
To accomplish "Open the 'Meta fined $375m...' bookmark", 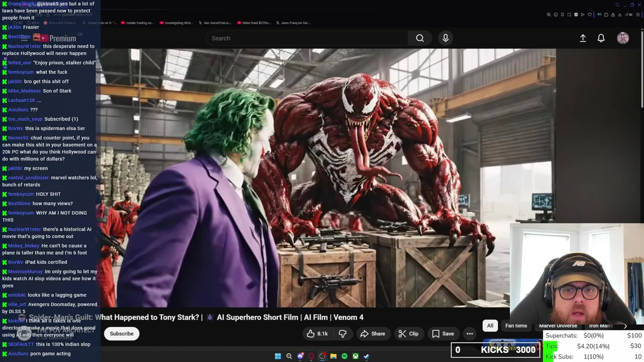I will click(254, 23).
